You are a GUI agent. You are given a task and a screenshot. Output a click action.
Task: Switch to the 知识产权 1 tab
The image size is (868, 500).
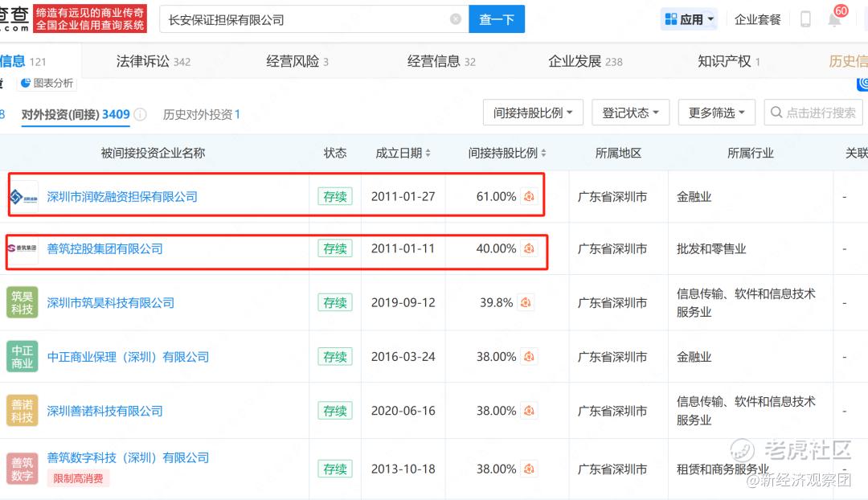[728, 61]
